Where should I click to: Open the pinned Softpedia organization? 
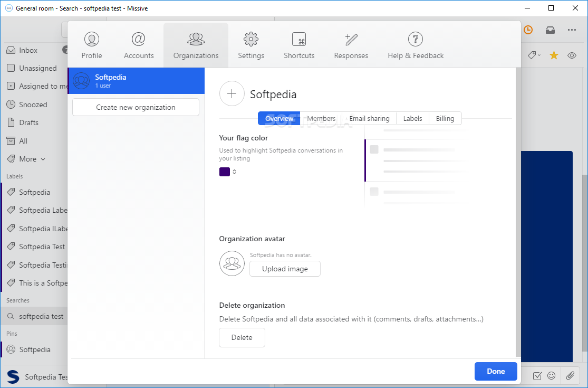pos(34,349)
